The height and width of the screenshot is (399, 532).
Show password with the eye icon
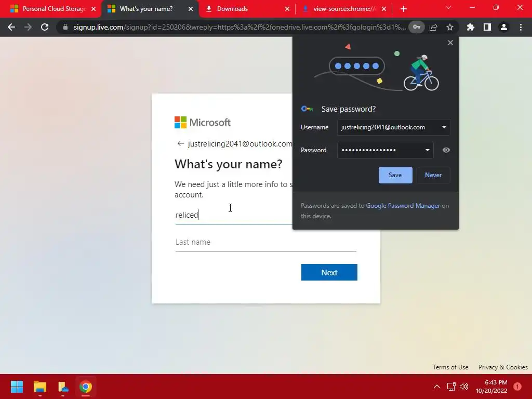[446, 150]
